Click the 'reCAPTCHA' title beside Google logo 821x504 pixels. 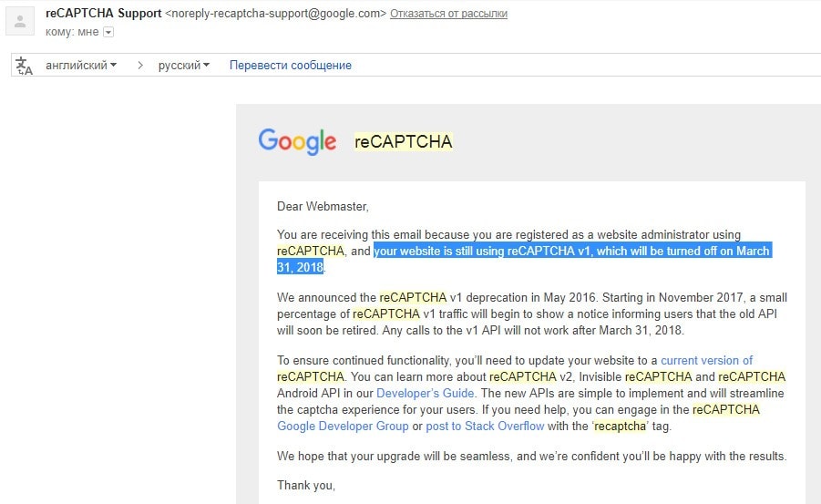click(x=403, y=141)
